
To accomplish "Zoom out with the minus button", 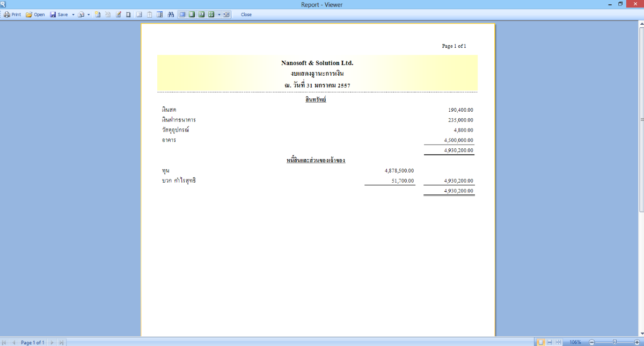I will click(592, 342).
